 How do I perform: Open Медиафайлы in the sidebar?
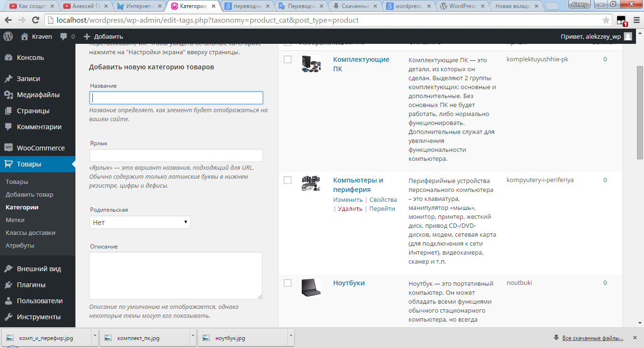point(38,95)
